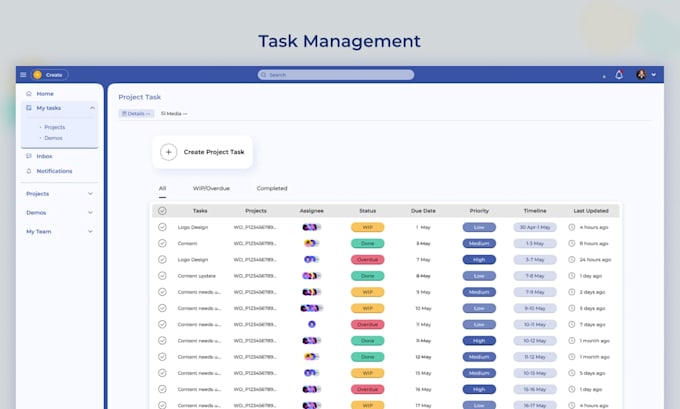Image resolution: width=680 pixels, height=409 pixels.
Task: Click clock icon beside 2 days ago
Action: point(572,292)
